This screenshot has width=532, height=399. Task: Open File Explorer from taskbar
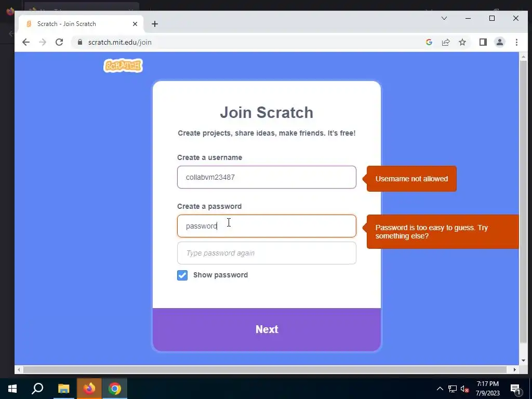[63, 389]
